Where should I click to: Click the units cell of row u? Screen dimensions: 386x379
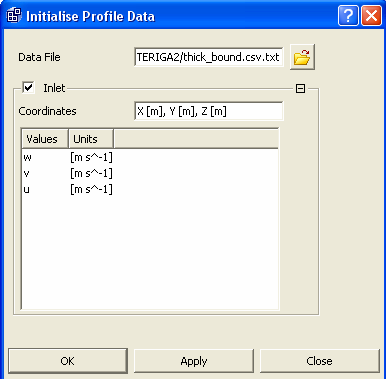click(x=91, y=189)
